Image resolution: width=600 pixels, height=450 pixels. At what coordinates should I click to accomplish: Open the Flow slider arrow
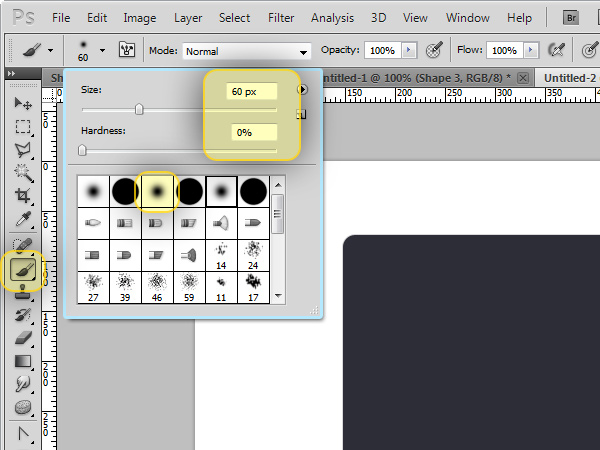click(x=530, y=50)
